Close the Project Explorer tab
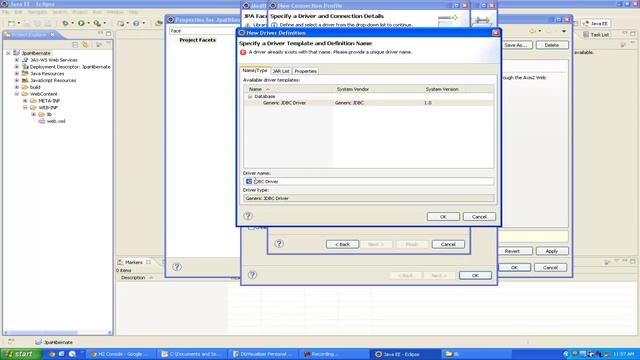Image resolution: width=640 pixels, height=360 pixels. click(x=52, y=35)
